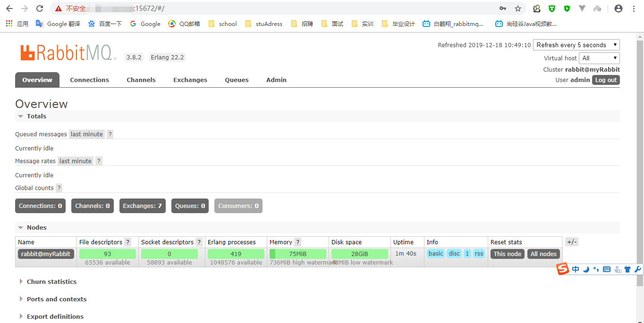Reset stats for This node
The width and height of the screenshot is (644, 323).
508,254
